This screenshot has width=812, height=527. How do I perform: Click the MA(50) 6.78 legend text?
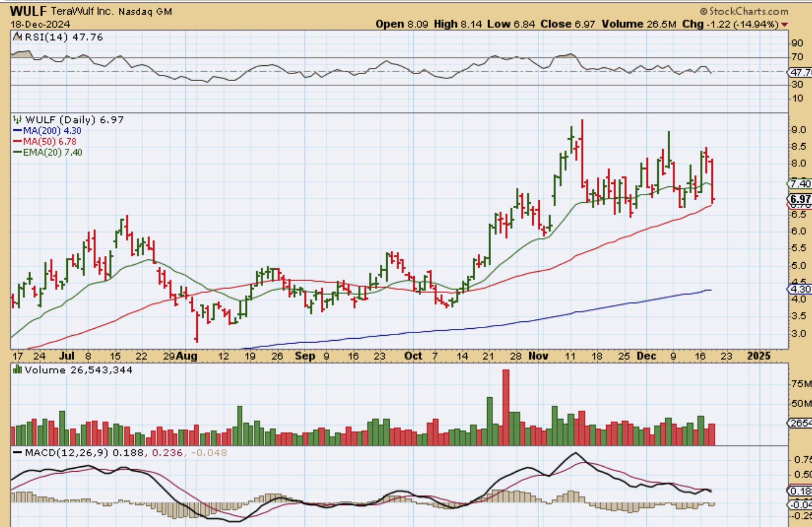click(x=49, y=142)
